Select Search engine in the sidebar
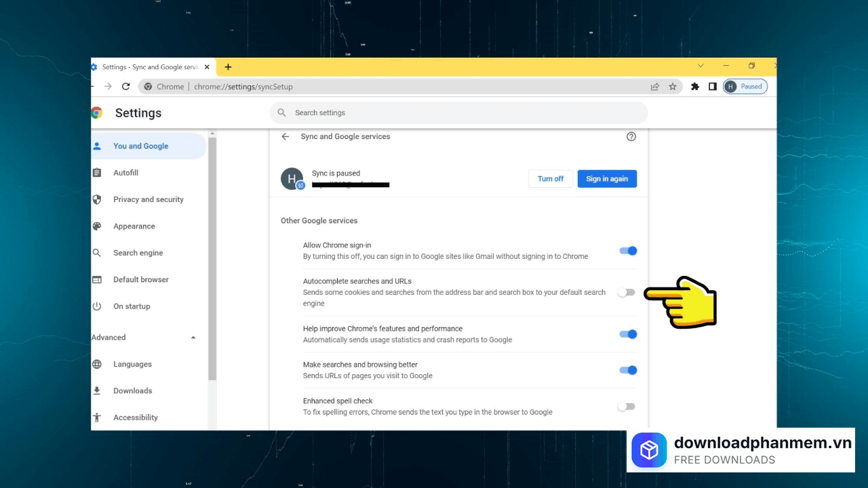 pyautogui.click(x=138, y=253)
